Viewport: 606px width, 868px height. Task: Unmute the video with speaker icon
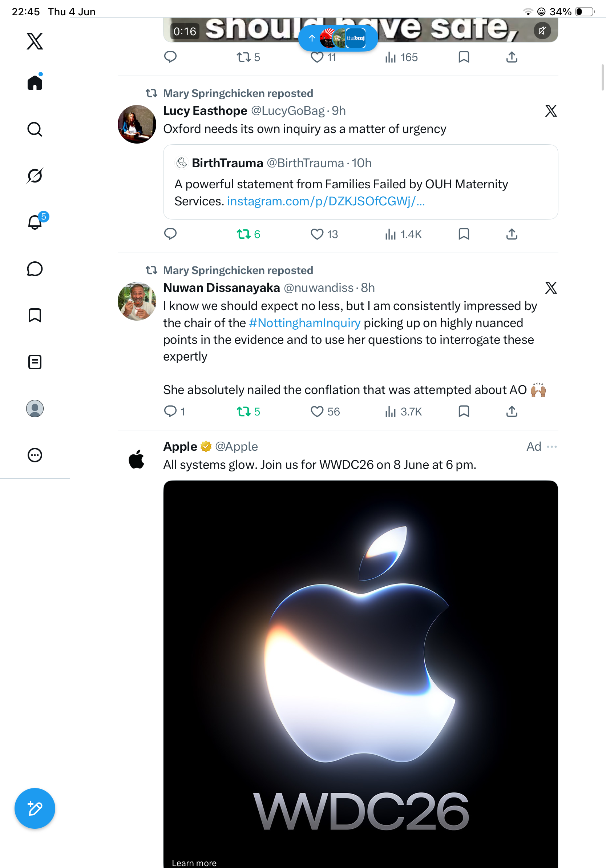coord(542,31)
